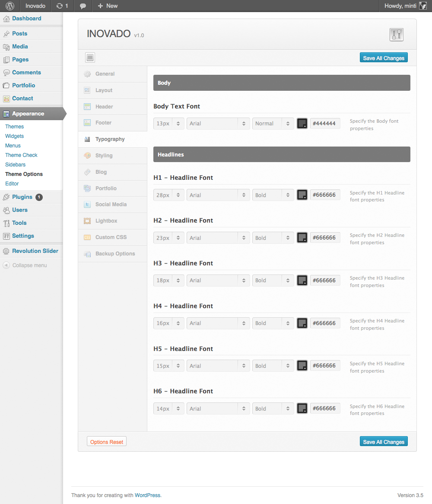
Task: Open the Body Text color picker swatch
Action: [302, 124]
